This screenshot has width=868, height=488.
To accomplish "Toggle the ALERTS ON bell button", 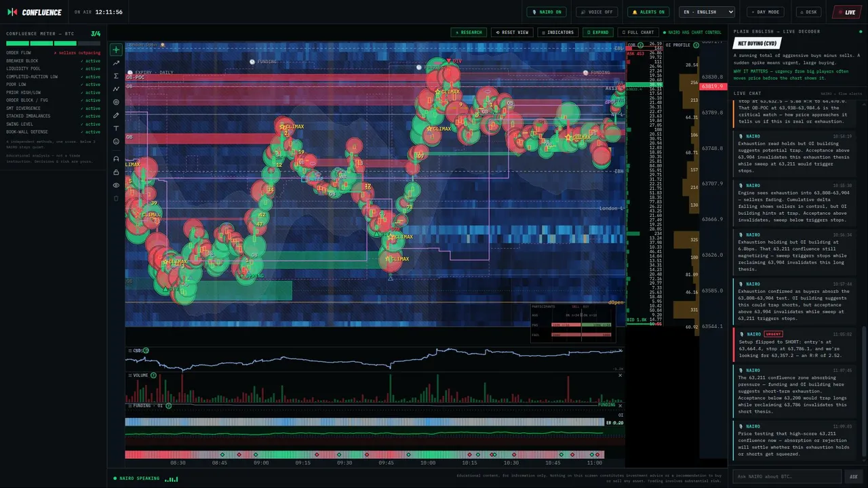I will click(x=648, y=12).
